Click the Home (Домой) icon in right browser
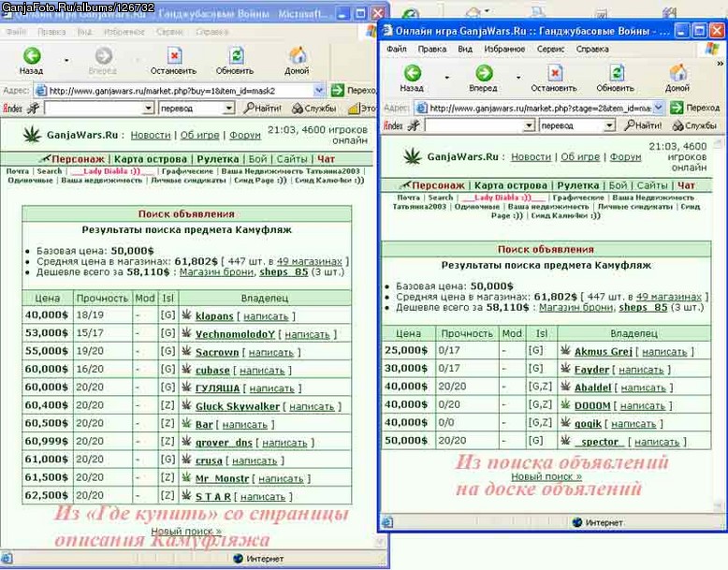 coord(677,73)
